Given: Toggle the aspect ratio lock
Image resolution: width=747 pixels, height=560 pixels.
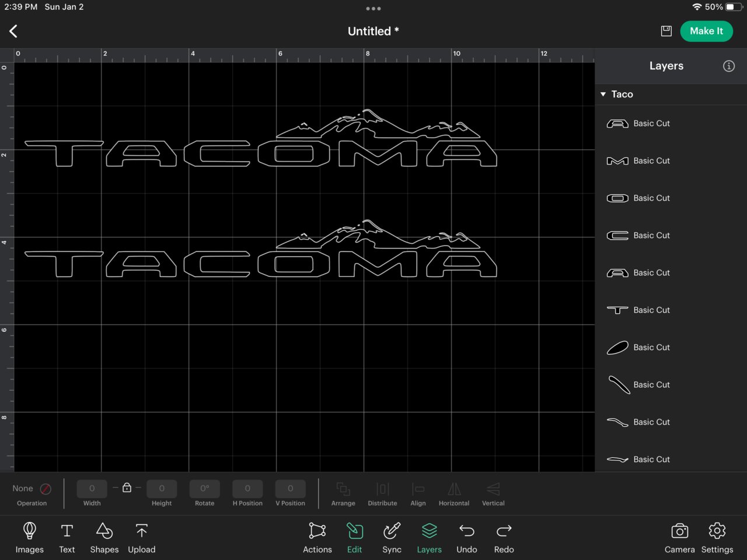Looking at the screenshot, I should [127, 488].
